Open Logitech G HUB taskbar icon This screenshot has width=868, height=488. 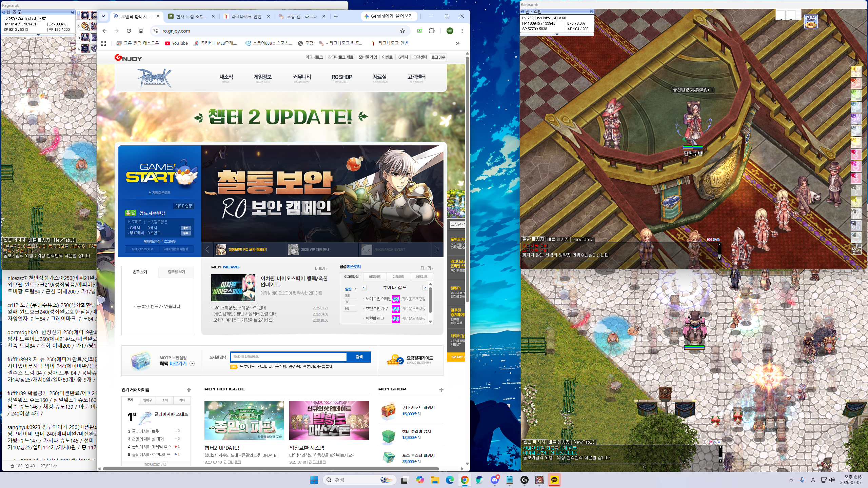525,480
